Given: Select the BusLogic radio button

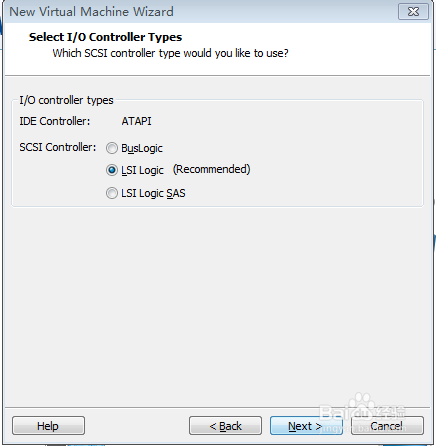Looking at the screenshot, I should (x=112, y=148).
